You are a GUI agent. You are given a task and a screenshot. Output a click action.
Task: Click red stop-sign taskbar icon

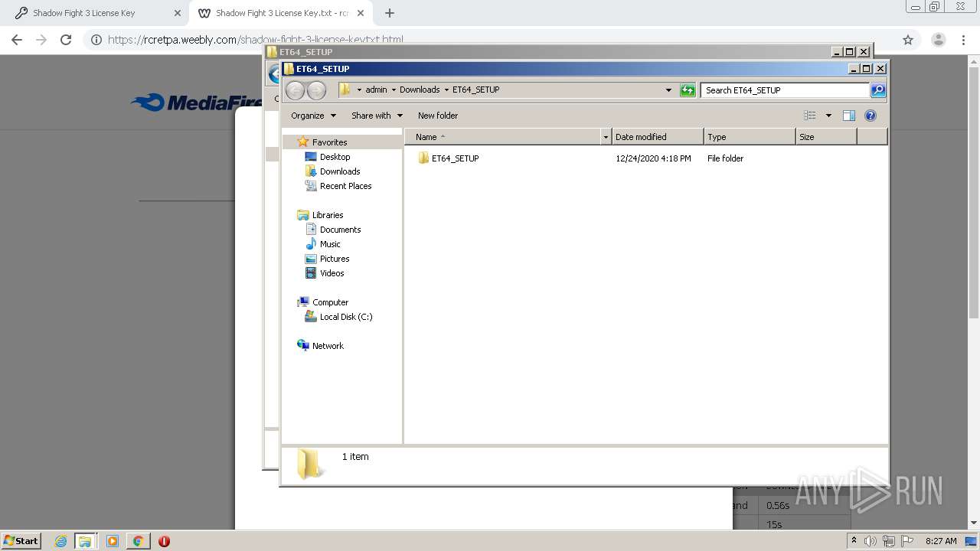164,541
